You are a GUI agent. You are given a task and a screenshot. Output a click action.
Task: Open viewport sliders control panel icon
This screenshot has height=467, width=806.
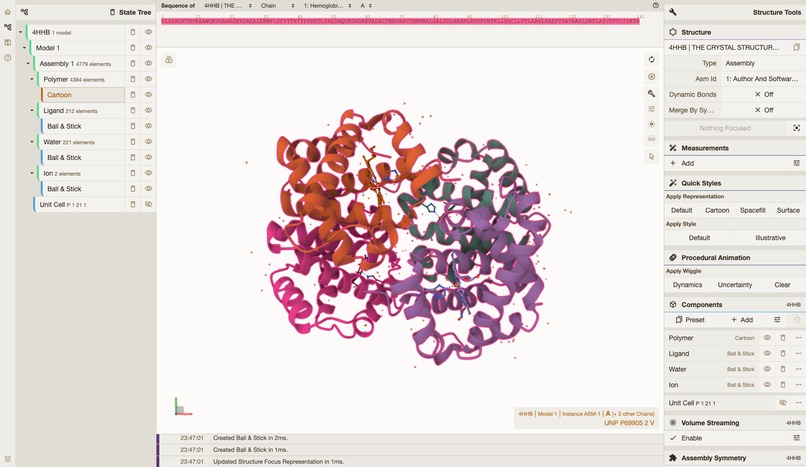651,109
